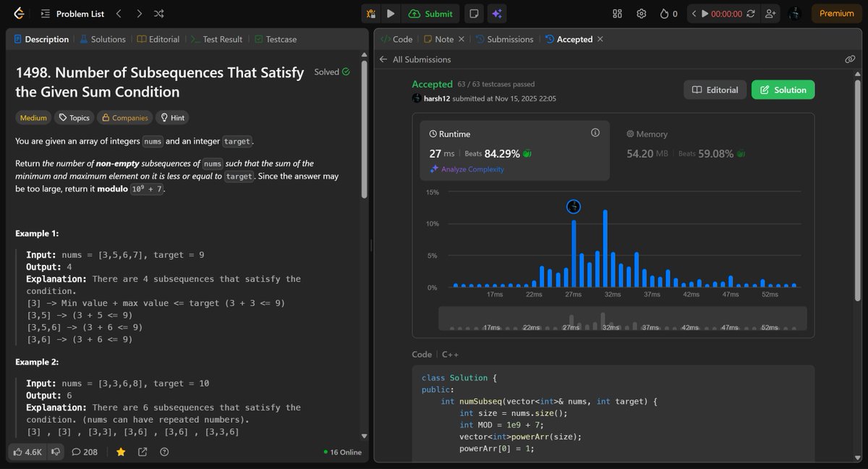Go to the previous problem arrow
The width and height of the screenshot is (868, 469).
pos(119,13)
